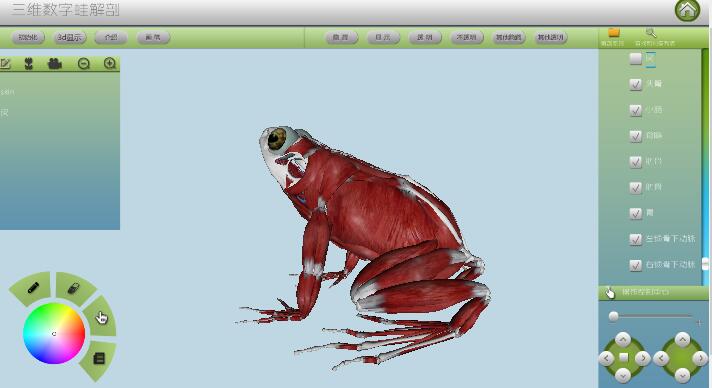Click the flower icon in the small toolbar
This screenshot has height=388, width=712.
click(x=29, y=64)
